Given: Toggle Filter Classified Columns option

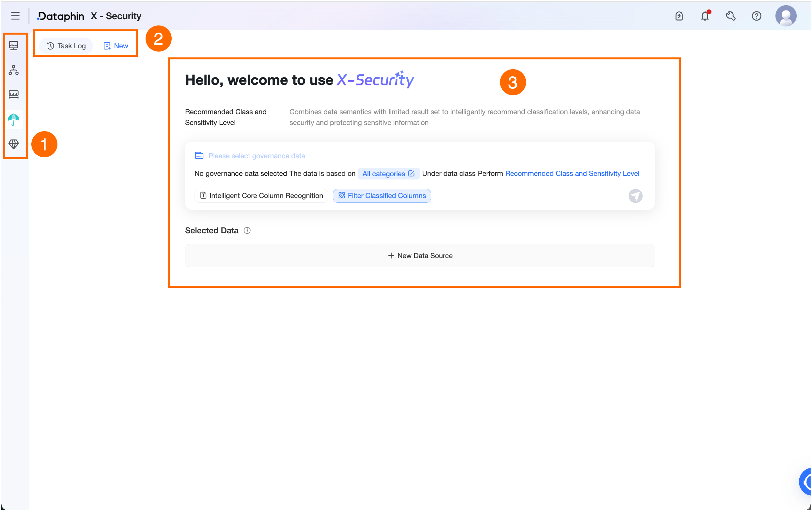Looking at the screenshot, I should [382, 196].
